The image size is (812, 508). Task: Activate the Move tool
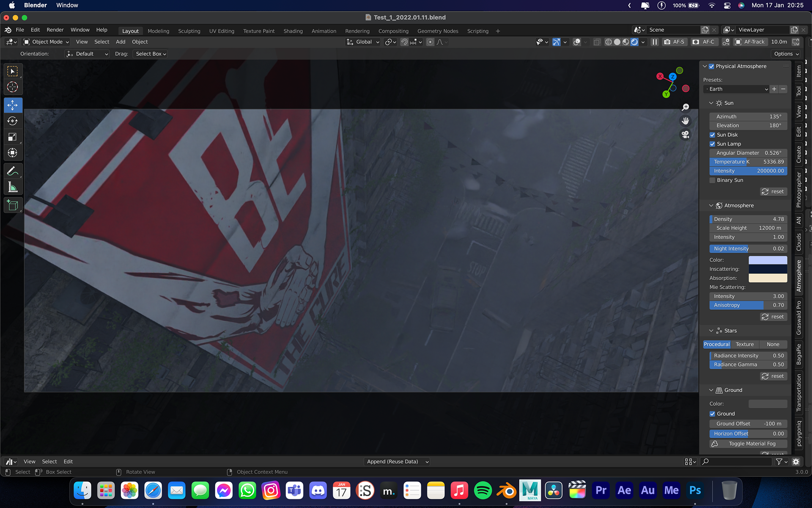coord(13,105)
